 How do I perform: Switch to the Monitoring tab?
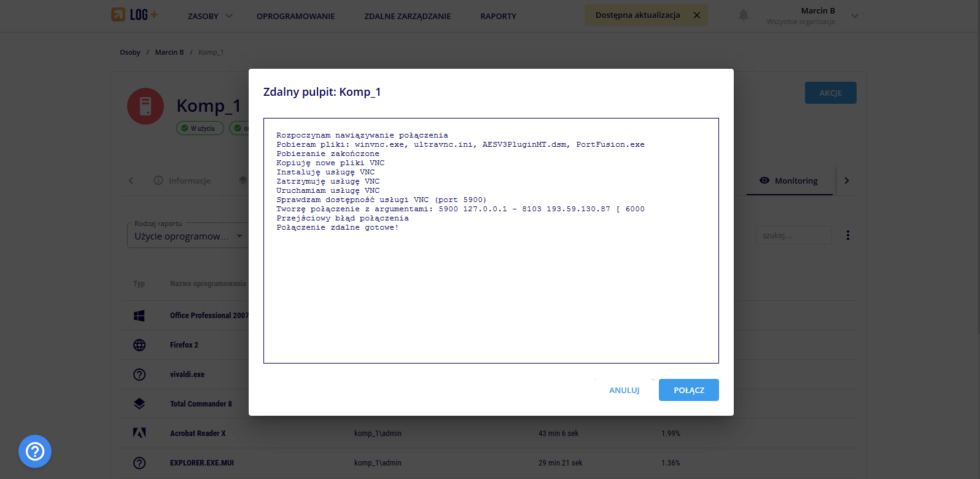[x=789, y=181]
